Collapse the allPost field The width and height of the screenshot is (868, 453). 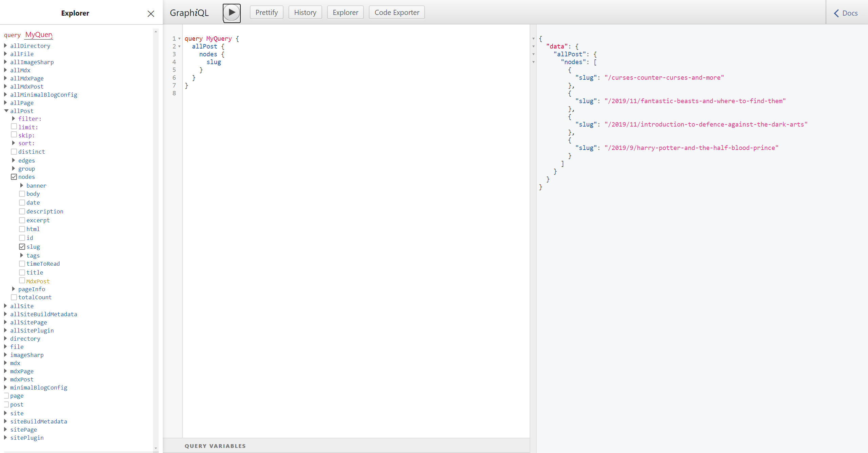click(6, 111)
